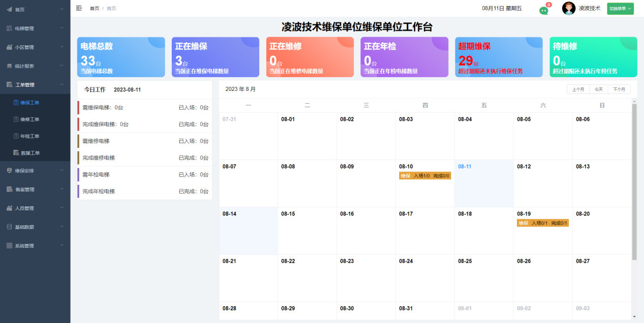Open the 正在维修 0台 card
Viewport: 644px width, 323px height.
pyautogui.click(x=310, y=57)
